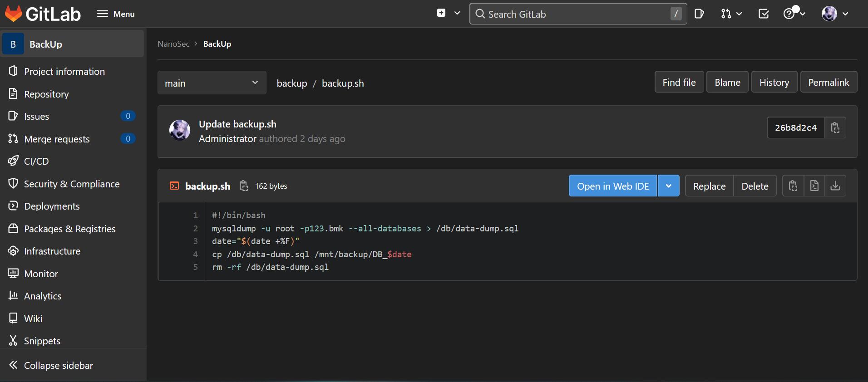Click the Security shield icon
Screen dimensions: 868x382
click(x=13, y=183)
